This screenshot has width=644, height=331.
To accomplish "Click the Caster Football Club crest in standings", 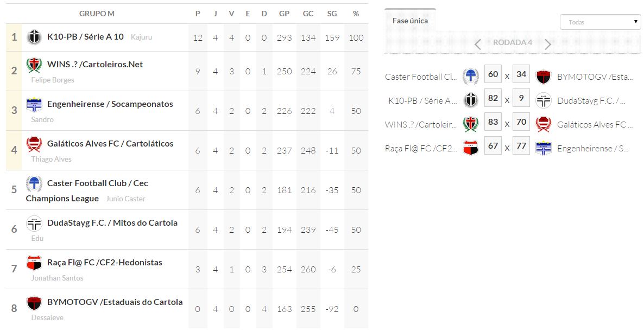I will pyautogui.click(x=34, y=184).
